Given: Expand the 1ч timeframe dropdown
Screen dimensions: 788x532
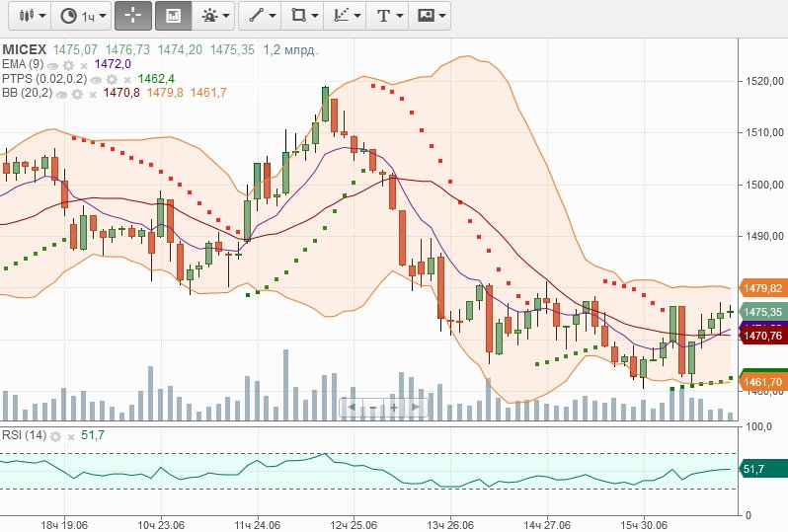Looking at the screenshot, I should pos(82,16).
